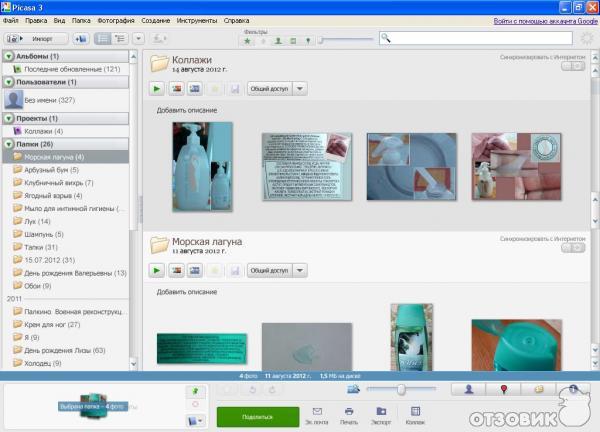Adjust the thumbnail size slider
The image size is (600, 432).
[x=401, y=389]
